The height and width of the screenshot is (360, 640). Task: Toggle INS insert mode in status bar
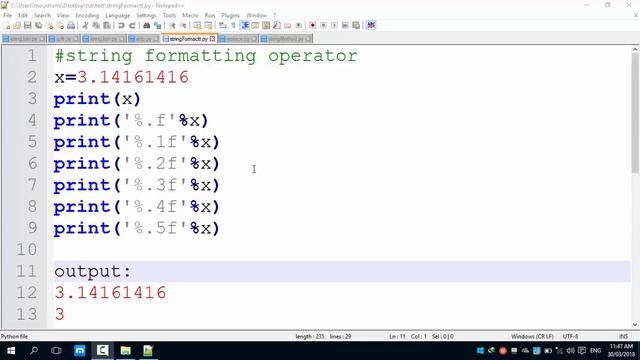[623, 336]
